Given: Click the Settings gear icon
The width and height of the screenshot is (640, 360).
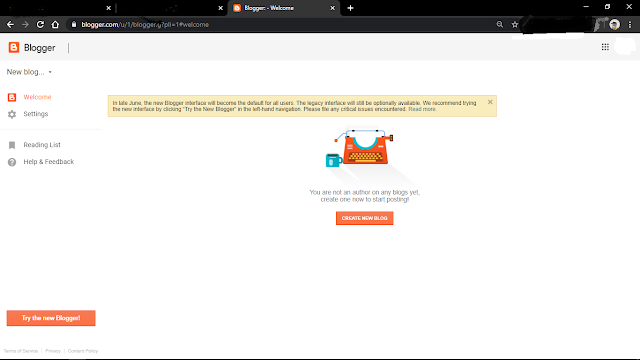Looking at the screenshot, I should click(x=12, y=114).
